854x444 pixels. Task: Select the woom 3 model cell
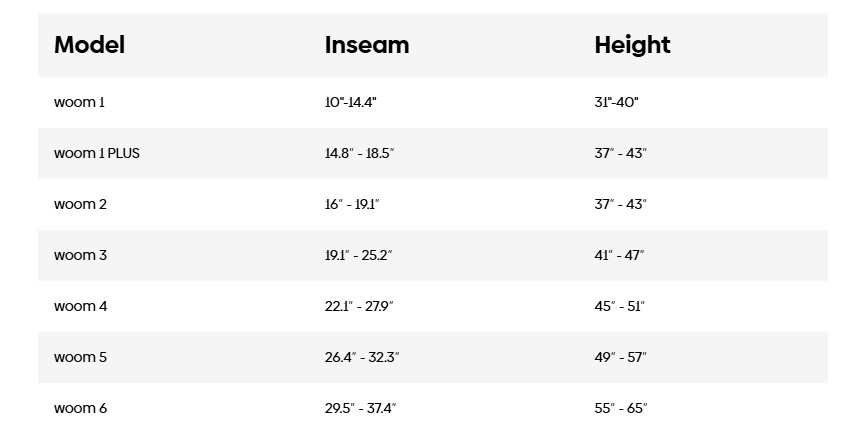(80, 255)
